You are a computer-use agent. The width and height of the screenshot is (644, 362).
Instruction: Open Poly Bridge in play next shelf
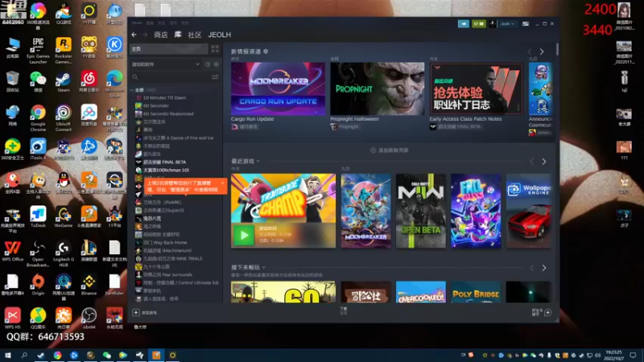[x=476, y=292]
